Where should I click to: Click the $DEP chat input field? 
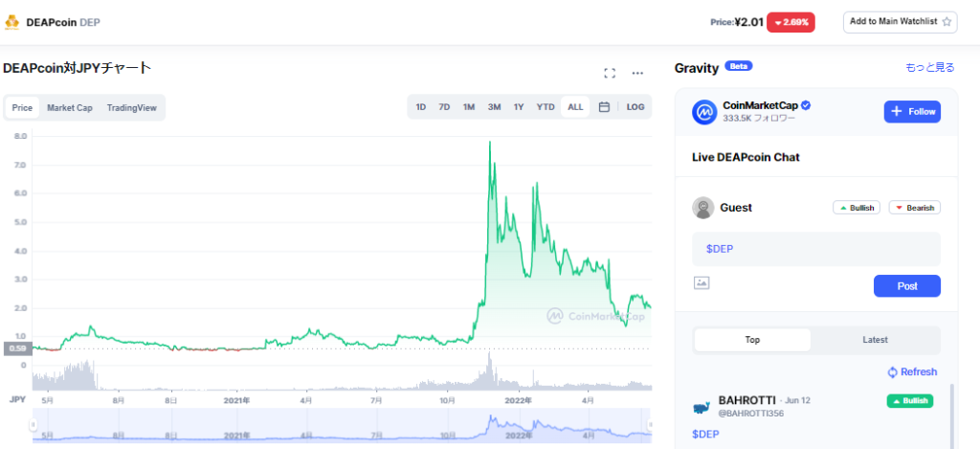[816, 249]
